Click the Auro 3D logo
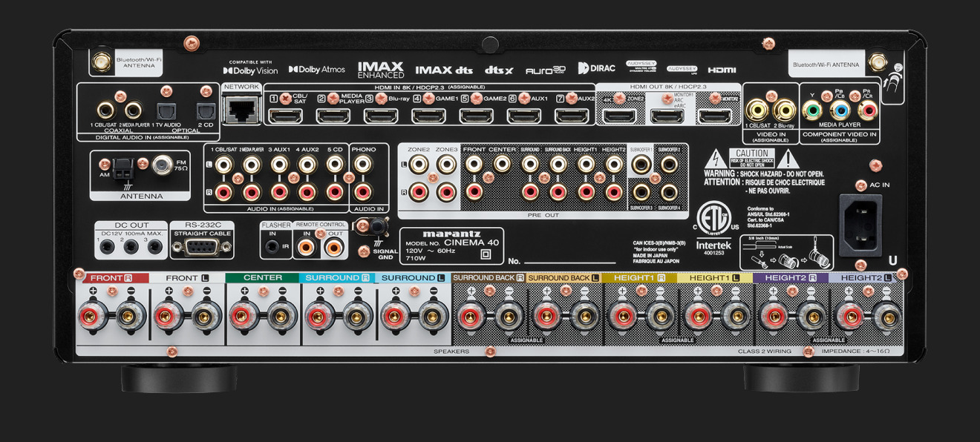980x442 pixels. 546,70
